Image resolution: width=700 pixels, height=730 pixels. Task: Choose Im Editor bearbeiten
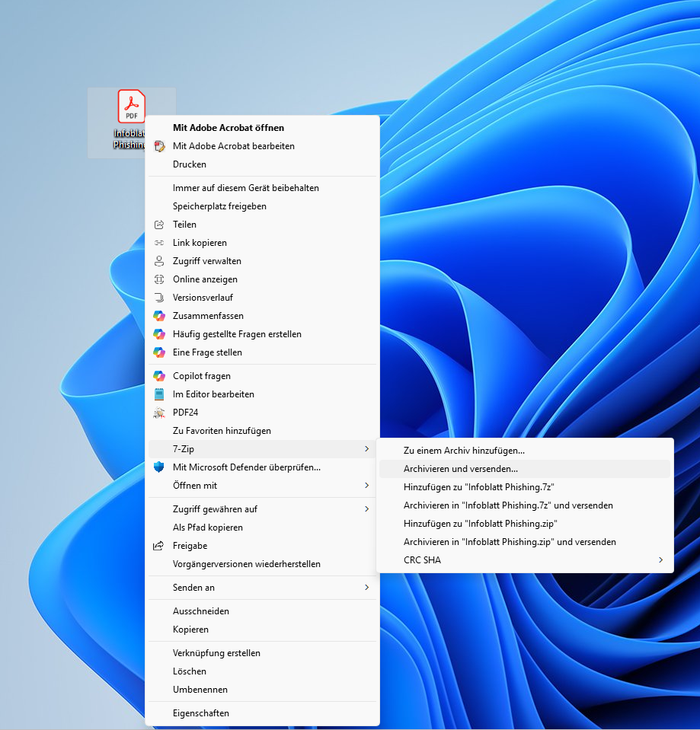click(262, 394)
